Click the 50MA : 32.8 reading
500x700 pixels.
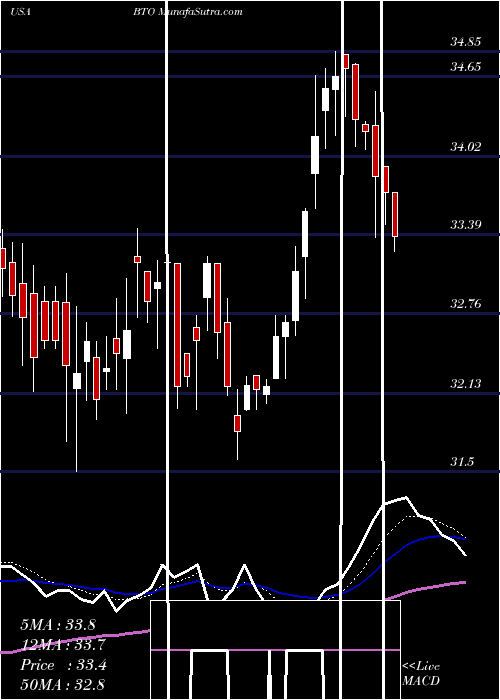click(63, 684)
